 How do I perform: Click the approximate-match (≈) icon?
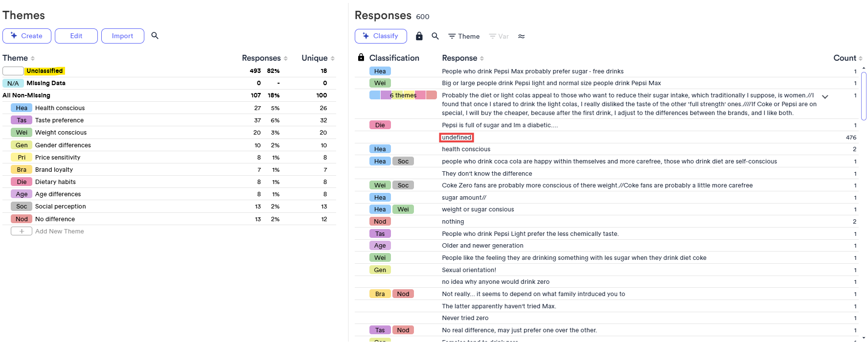(x=522, y=36)
